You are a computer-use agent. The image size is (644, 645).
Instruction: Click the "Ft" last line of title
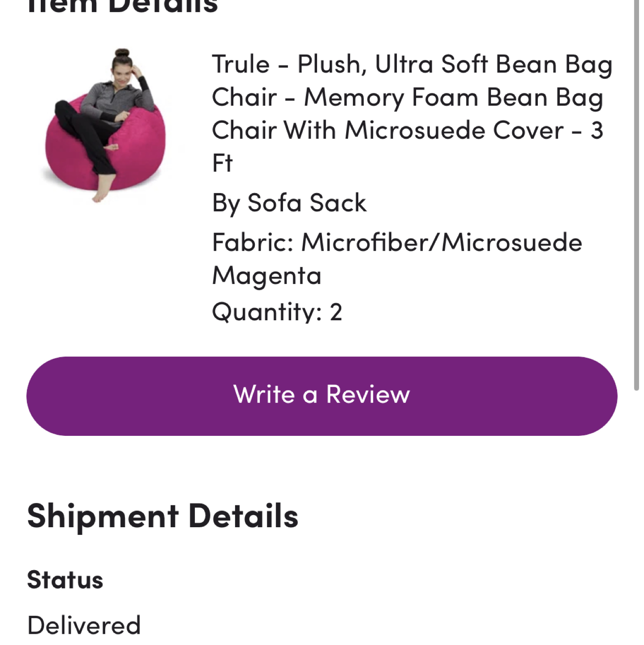click(222, 163)
